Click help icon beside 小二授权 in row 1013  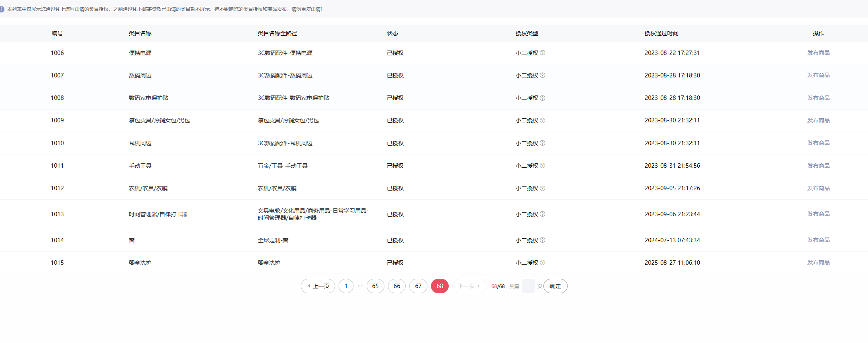point(542,214)
